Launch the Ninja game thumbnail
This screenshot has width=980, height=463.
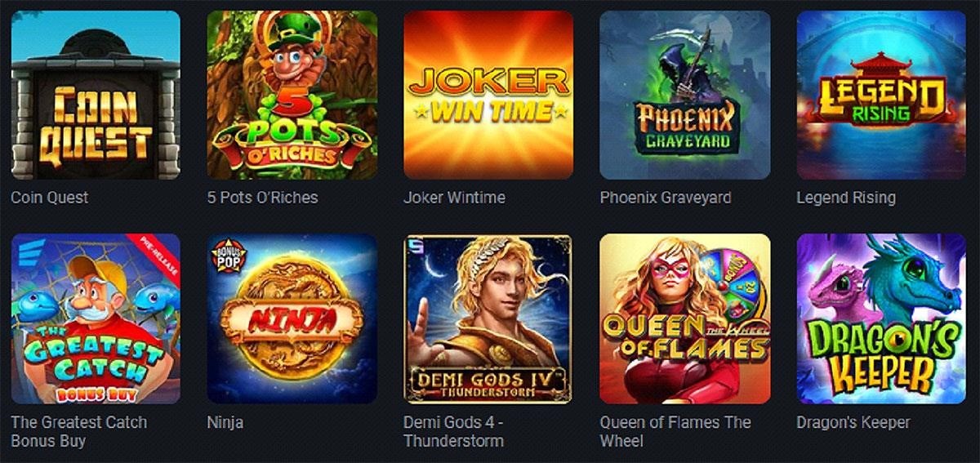pos(292,318)
